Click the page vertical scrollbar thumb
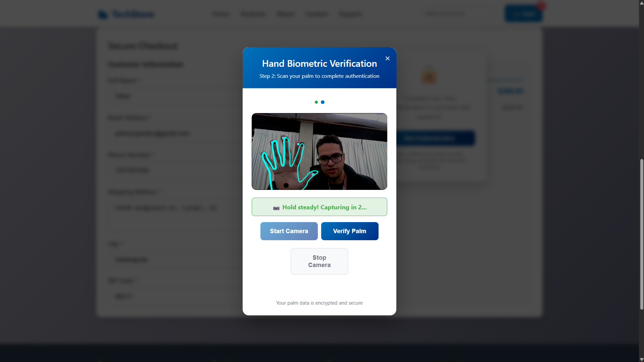644x362 pixels. [x=642, y=234]
